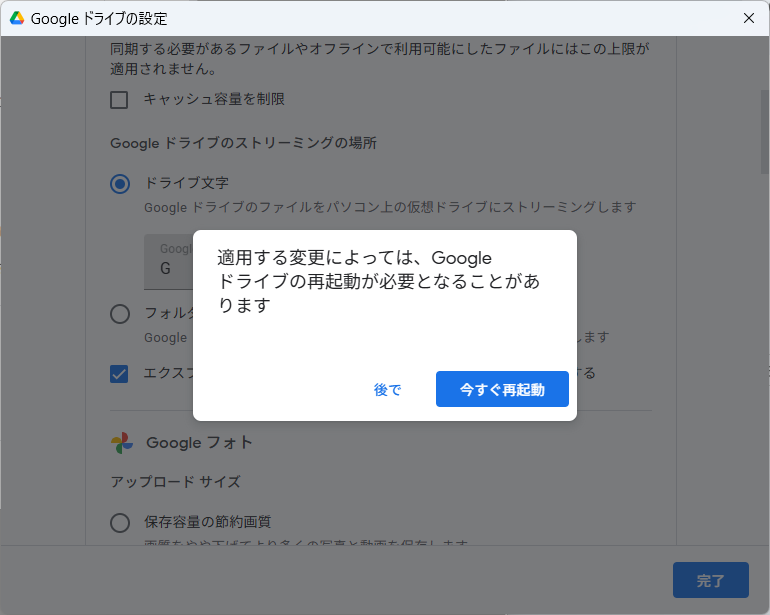Uncheck the エクスプローラ checkbox
Screen dimensions: 770x615
pyautogui.click(x=120, y=373)
